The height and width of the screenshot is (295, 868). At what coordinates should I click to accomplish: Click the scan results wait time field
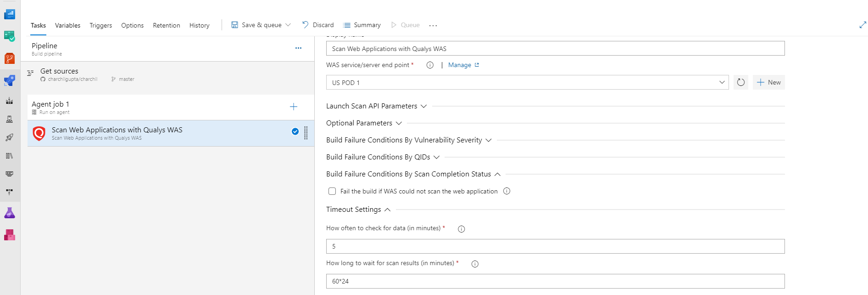tap(555, 281)
